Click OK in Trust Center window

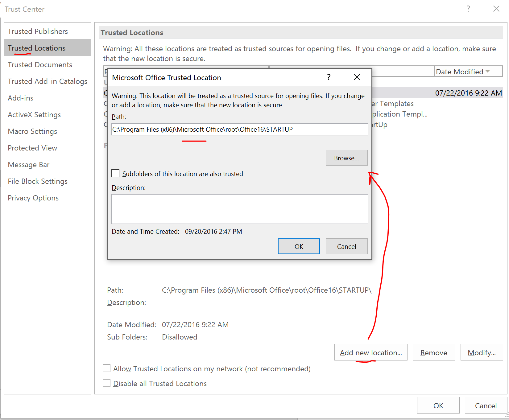[438, 406]
